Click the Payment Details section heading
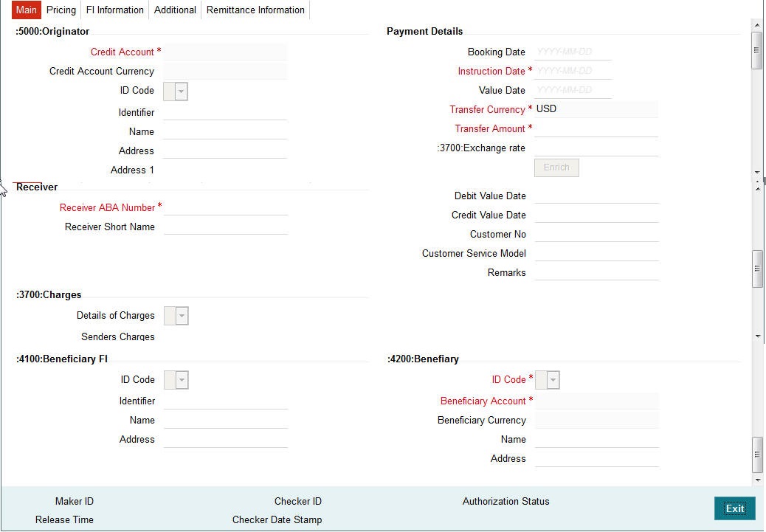Screen dimensions: 766x532 click(424, 31)
